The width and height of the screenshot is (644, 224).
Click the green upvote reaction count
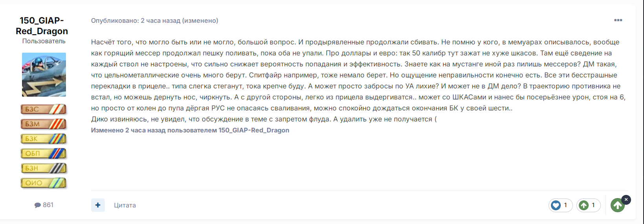click(589, 205)
